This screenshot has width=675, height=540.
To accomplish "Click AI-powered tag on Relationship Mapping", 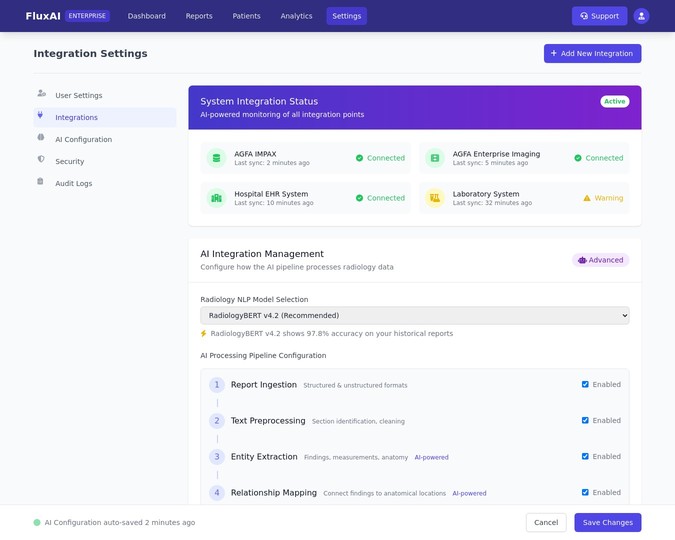I will (x=469, y=493).
